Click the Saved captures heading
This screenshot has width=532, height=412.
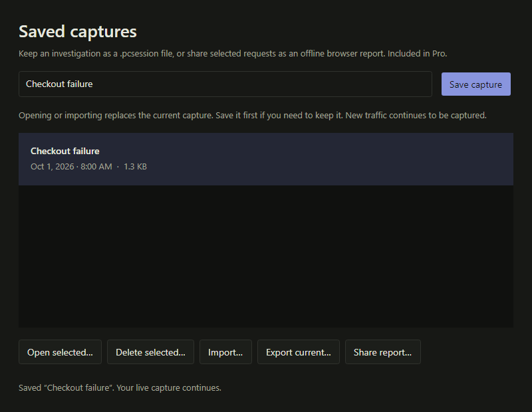coord(78,31)
